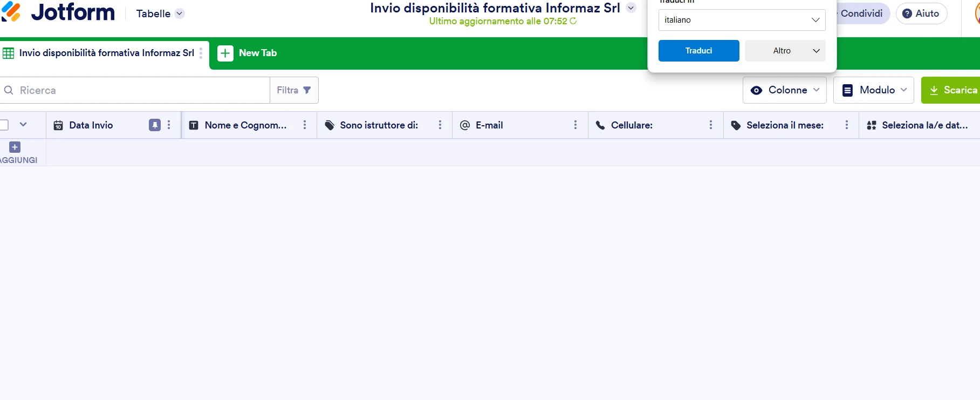
Task: Click the tag icon in Seleziona il mese
Action: pos(736,125)
